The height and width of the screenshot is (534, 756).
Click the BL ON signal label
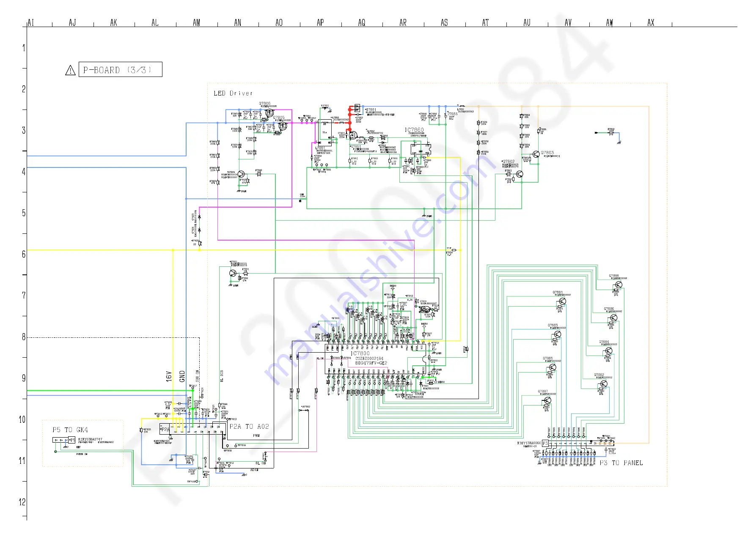pyautogui.click(x=261, y=463)
